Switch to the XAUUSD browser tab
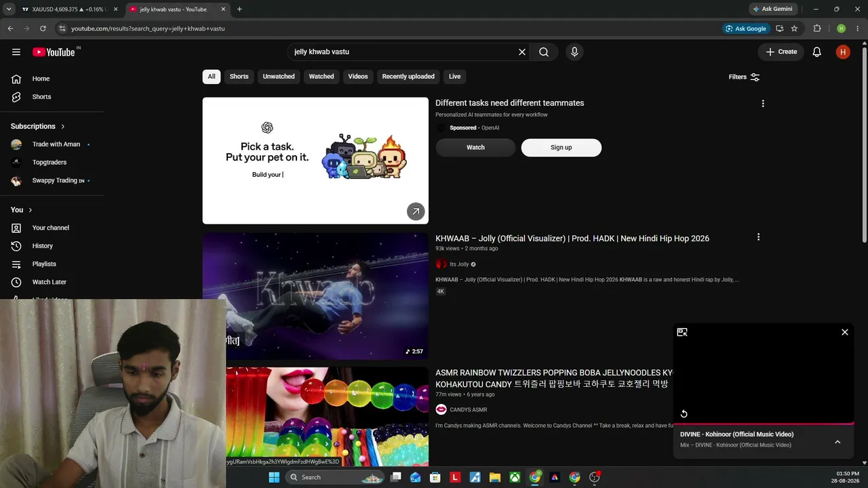This screenshot has width=868, height=488. (x=68, y=9)
